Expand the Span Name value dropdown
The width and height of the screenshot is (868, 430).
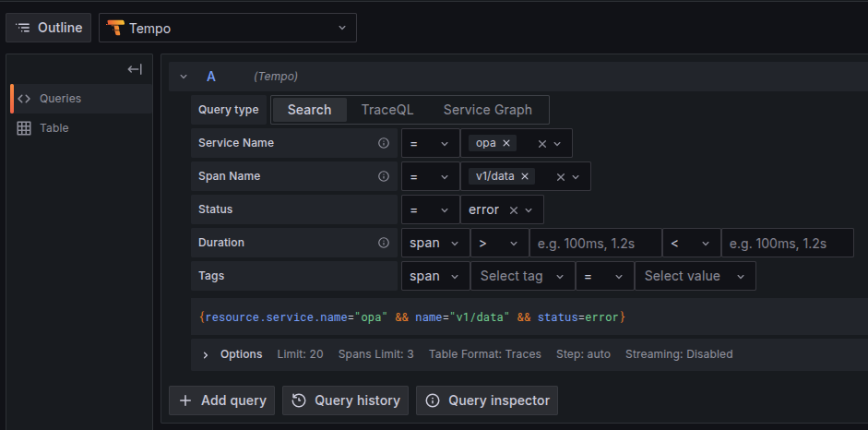(x=576, y=177)
